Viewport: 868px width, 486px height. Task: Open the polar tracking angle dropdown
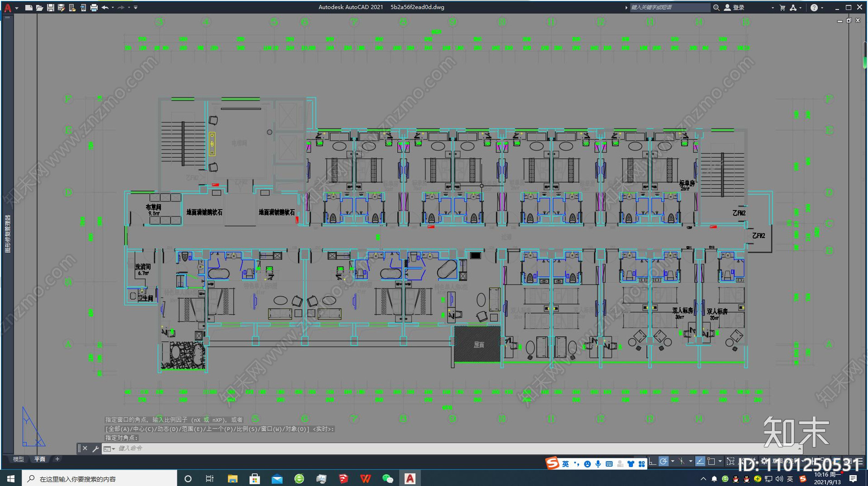(673, 462)
